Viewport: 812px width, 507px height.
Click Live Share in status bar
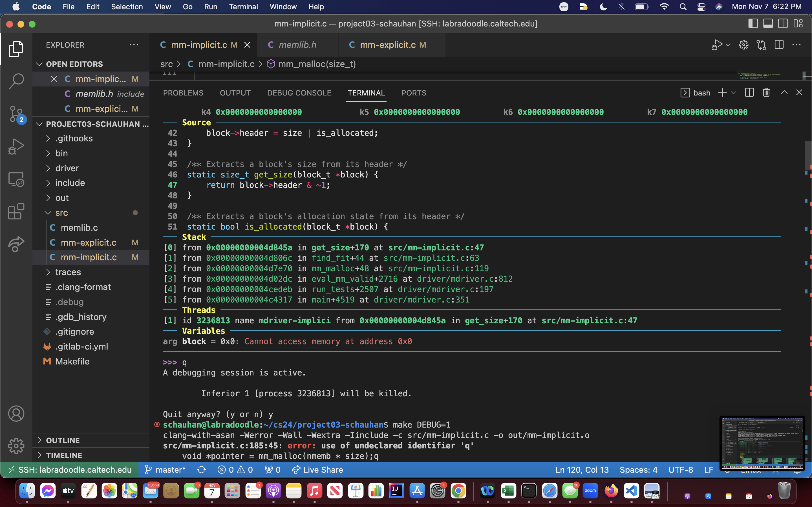(317, 470)
